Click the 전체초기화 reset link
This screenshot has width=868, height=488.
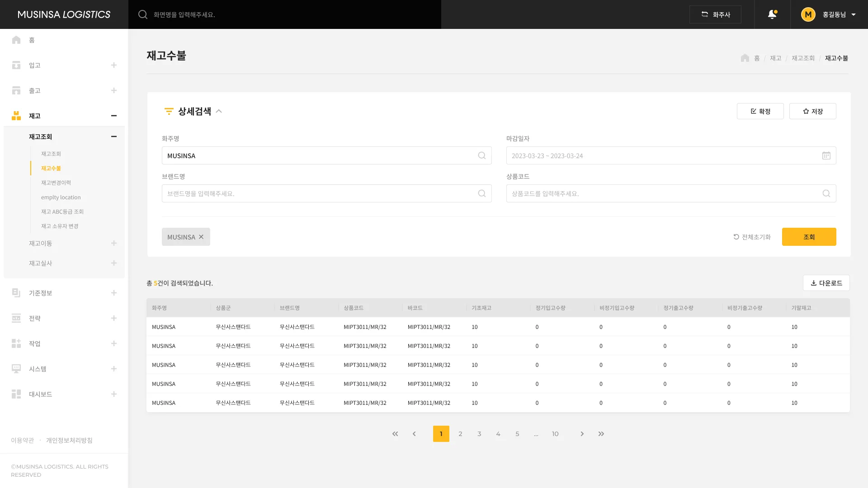(752, 237)
